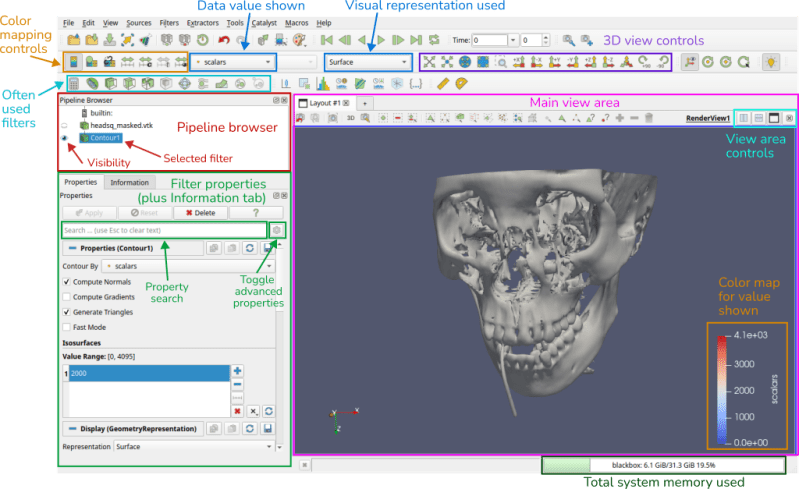Clear all isosurface values red X
The height and width of the screenshot is (489, 799).
pyautogui.click(x=237, y=411)
